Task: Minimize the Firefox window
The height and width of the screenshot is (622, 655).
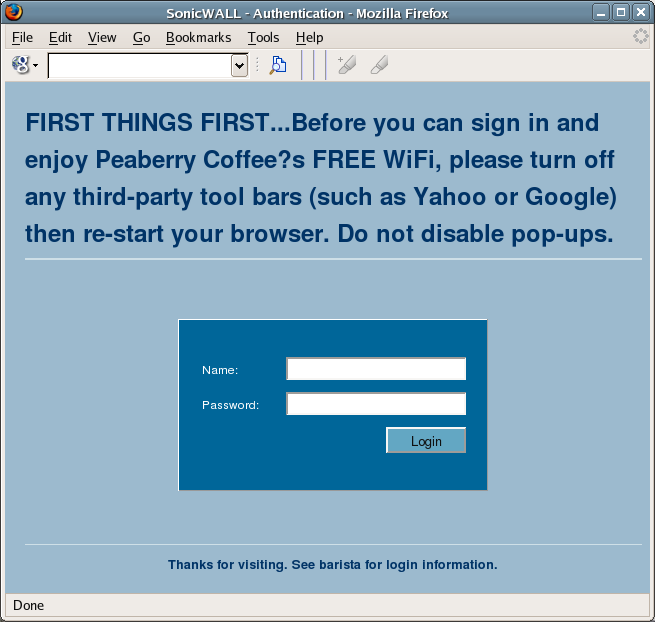Action: point(602,13)
